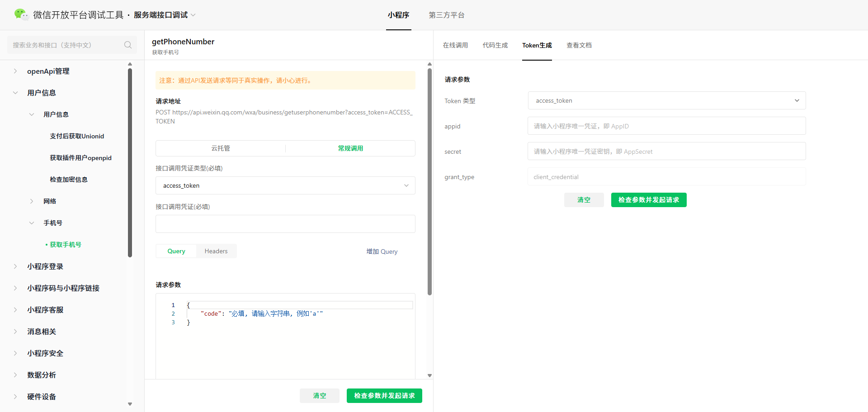Switch to 常规调用 call mode
Image resolution: width=868 pixels, height=412 pixels.
tap(350, 148)
